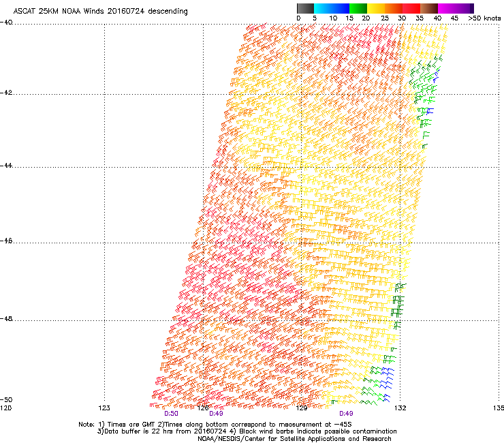Click the latitude label '-46'
Image resolution: width=504 pixels, height=443 pixels.
[x=6, y=241]
